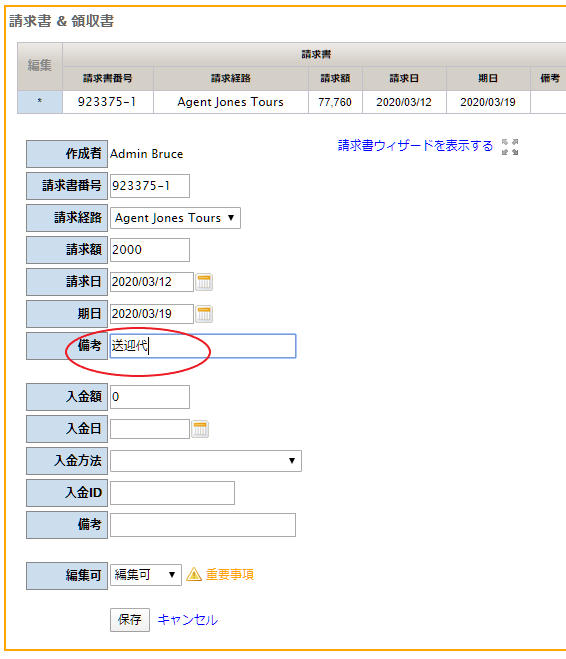Click the キャンセル link
Image resolution: width=566 pixels, height=659 pixels.
point(188,620)
